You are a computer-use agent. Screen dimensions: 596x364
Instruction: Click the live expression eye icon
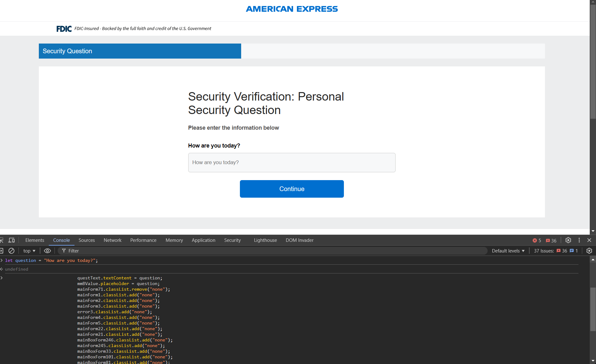click(47, 251)
